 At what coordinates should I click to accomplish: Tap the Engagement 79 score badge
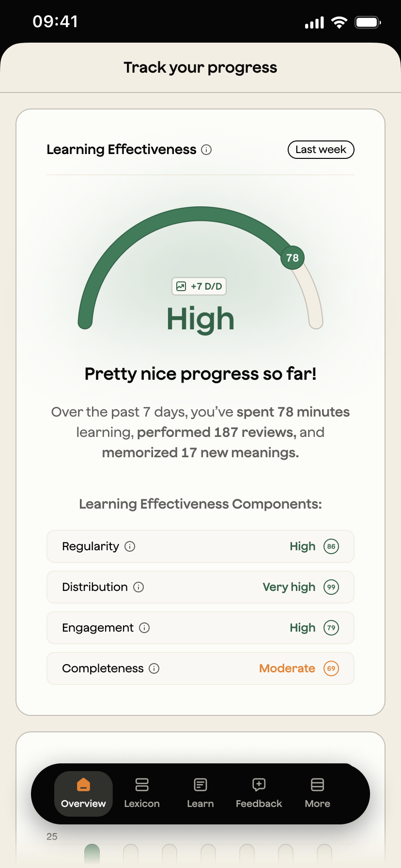pyautogui.click(x=331, y=628)
